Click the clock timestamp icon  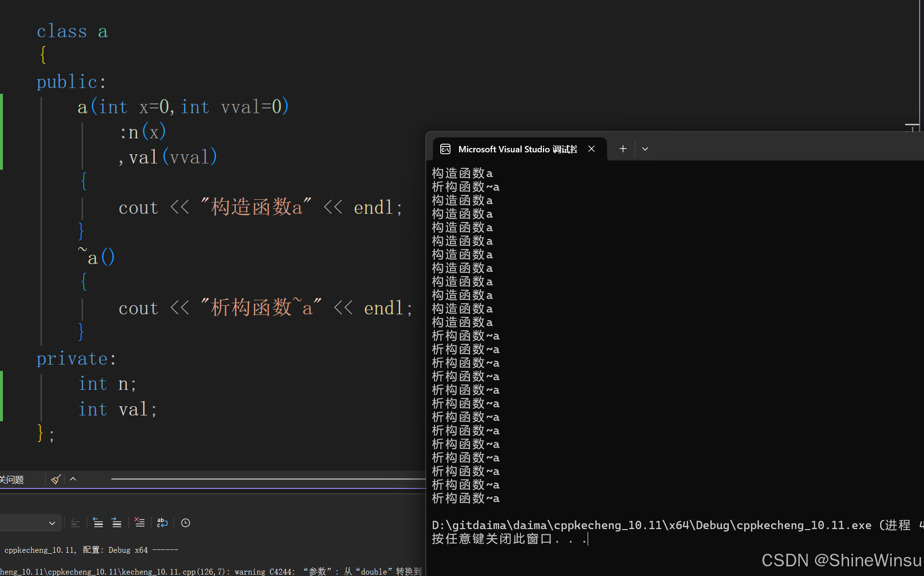[x=186, y=523]
